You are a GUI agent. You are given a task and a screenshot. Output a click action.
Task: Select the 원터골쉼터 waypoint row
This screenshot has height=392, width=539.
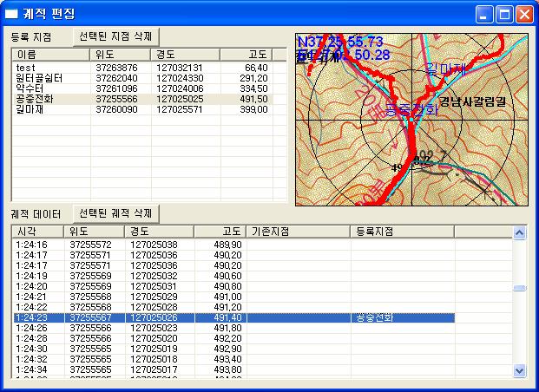click(142, 78)
